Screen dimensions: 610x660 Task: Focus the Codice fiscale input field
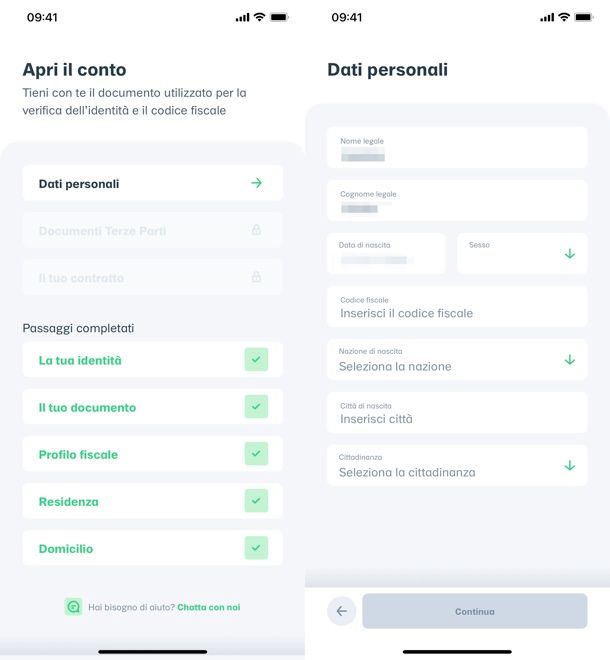coord(457,306)
